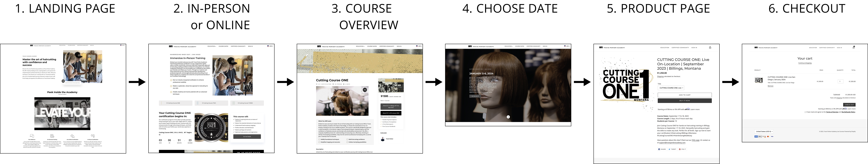This screenshot has height=164, width=868.
Task: Click the cart item Course ONE thumbnail
Action: 759,80
